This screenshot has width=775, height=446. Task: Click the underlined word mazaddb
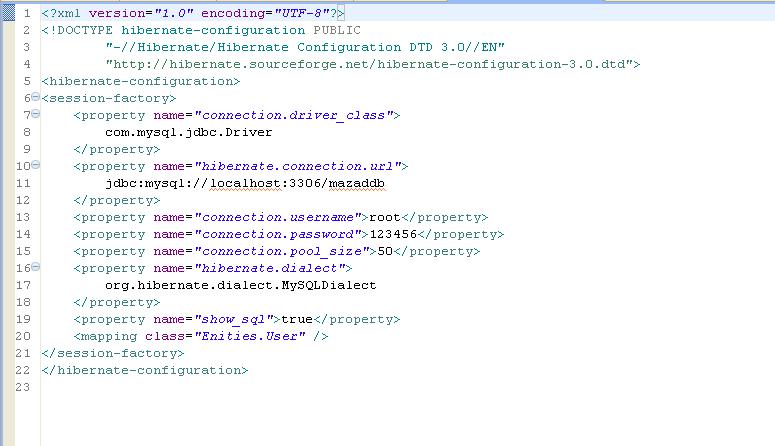pos(356,183)
